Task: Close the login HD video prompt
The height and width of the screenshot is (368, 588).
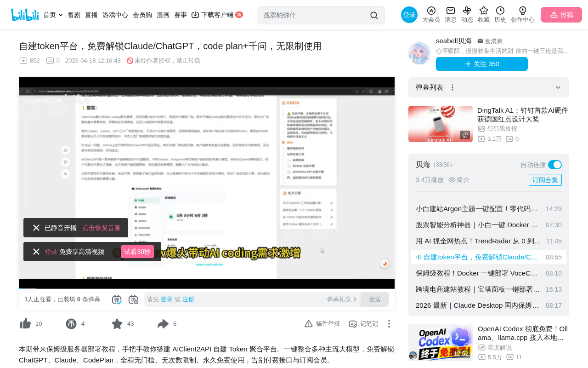Action: pyautogui.click(x=36, y=252)
